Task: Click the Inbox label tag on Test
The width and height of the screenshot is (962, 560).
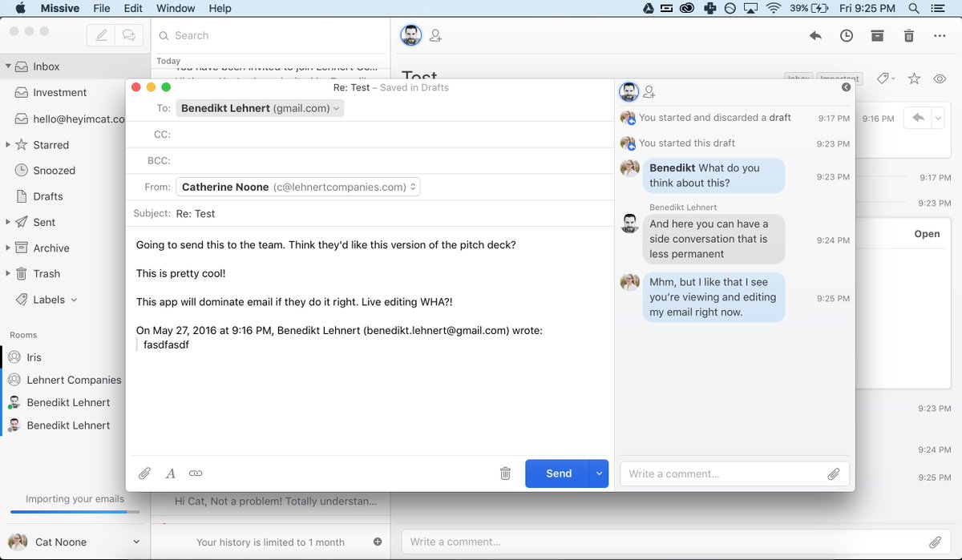Action: (798, 78)
